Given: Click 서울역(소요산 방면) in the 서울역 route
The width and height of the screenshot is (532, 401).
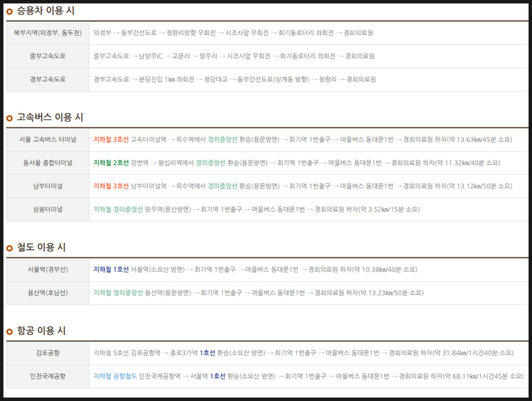Looking at the screenshot, I should (158, 269).
